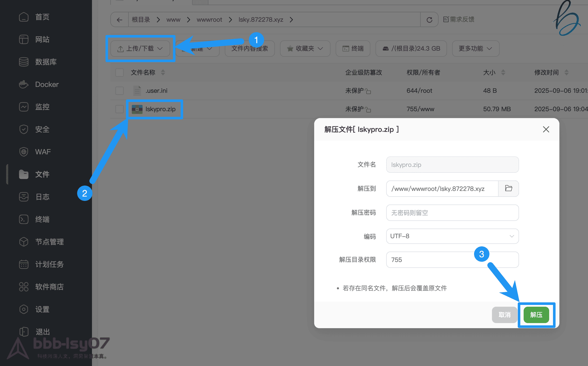
Task: Open the 软件商店 software store
Action: [49, 287]
